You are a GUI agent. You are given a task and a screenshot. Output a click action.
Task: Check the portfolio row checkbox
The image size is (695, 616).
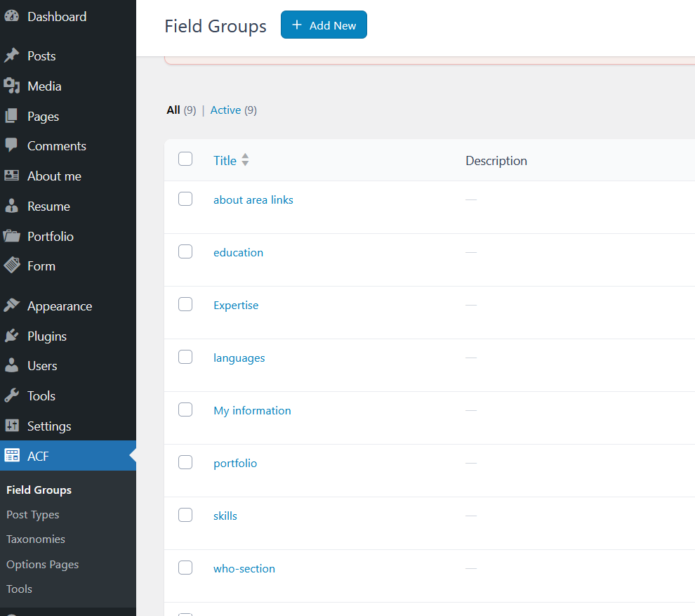tap(185, 462)
